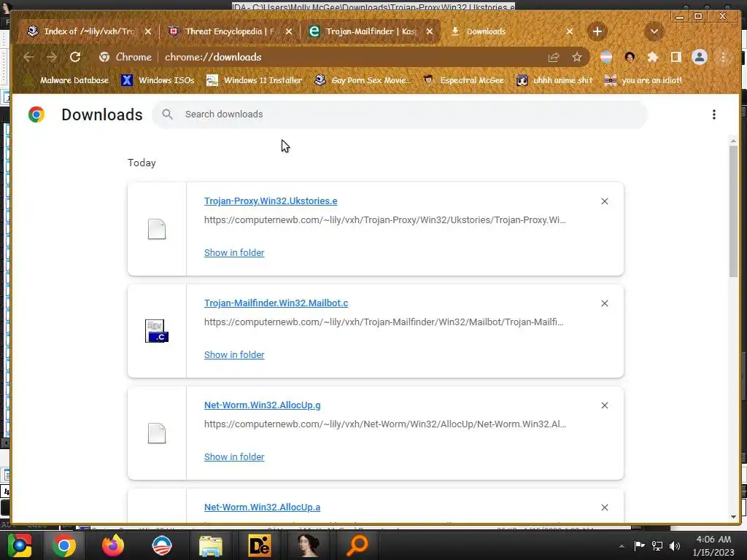Show Trojan-Mailfinder.Win32.Mailbot.c in folder
This screenshot has width=747, height=560.
coord(234,355)
